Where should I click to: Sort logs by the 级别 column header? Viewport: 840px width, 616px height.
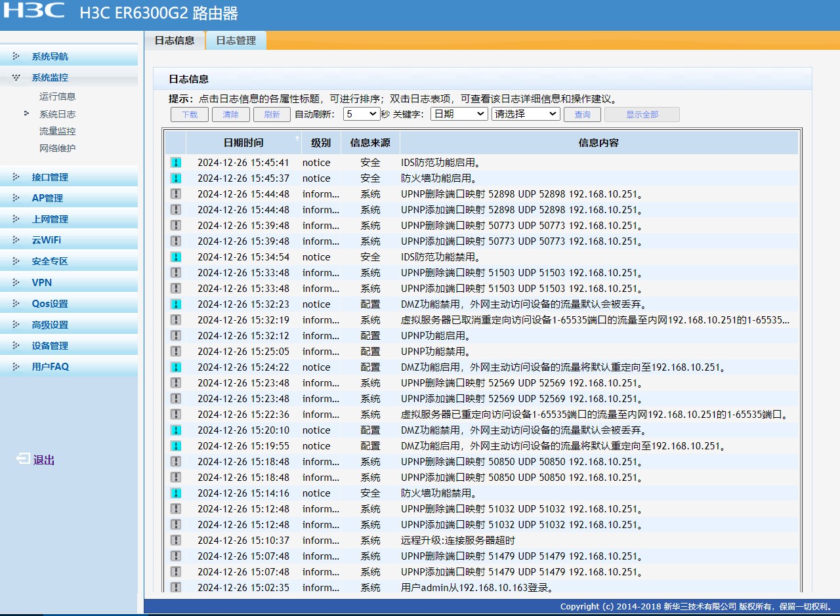pos(321,142)
